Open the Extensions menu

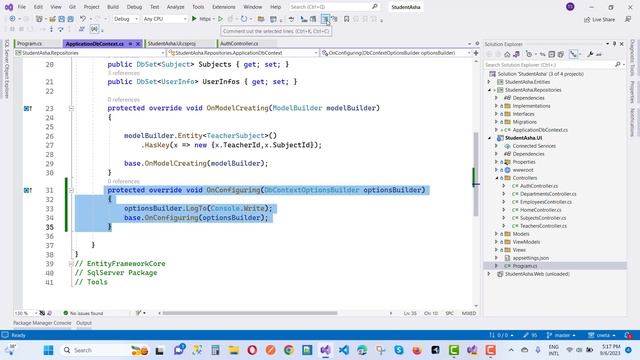click(x=224, y=7)
